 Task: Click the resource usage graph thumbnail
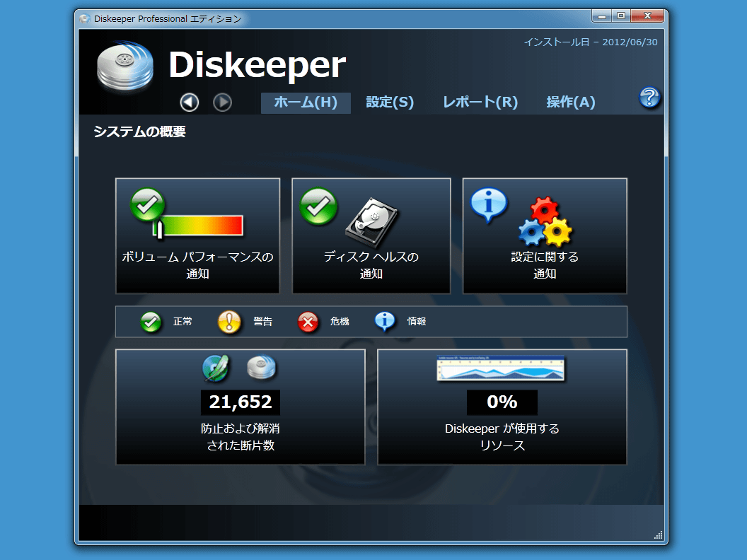coord(501,368)
